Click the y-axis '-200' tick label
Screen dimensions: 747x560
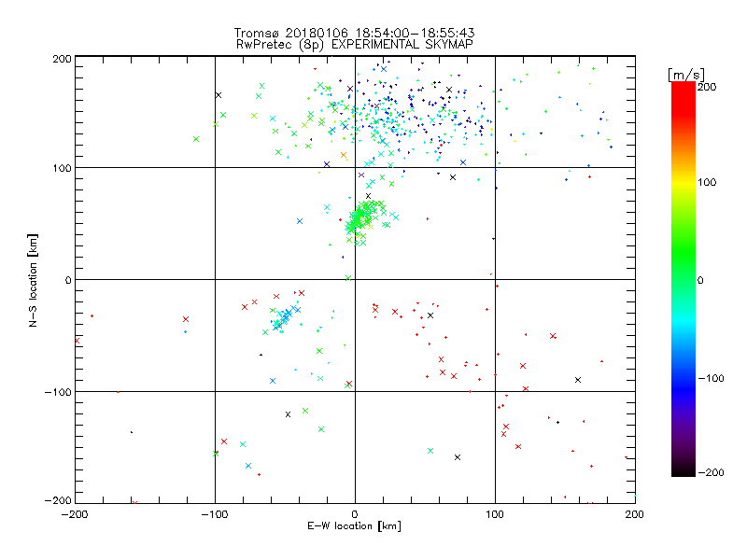[58, 500]
